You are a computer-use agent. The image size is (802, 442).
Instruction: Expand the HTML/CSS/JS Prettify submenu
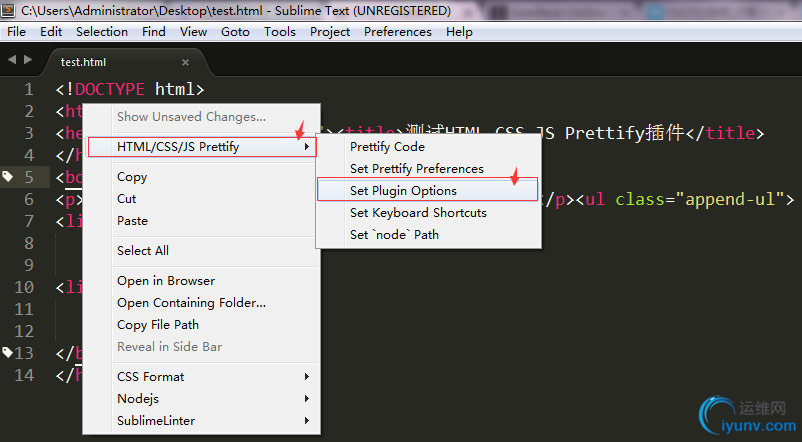pyautogui.click(x=202, y=147)
